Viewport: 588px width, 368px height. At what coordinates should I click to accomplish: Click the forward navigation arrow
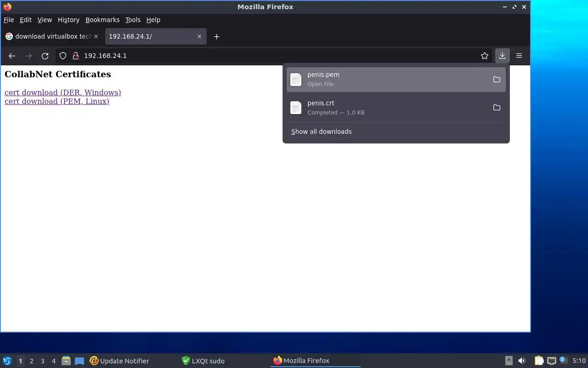28,56
